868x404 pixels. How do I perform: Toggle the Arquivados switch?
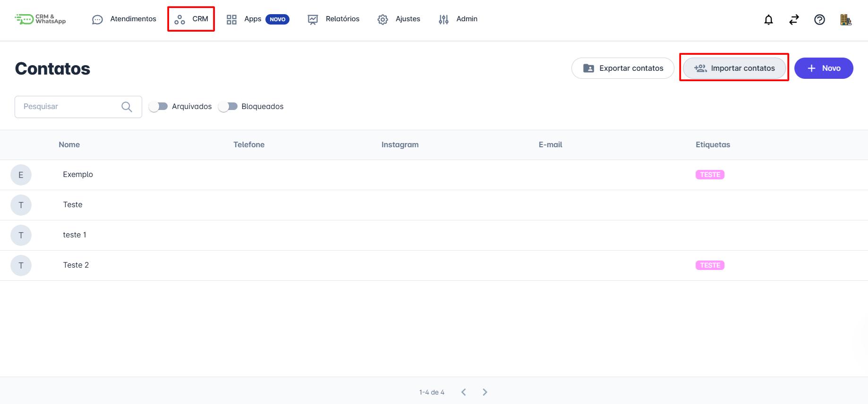tap(158, 107)
